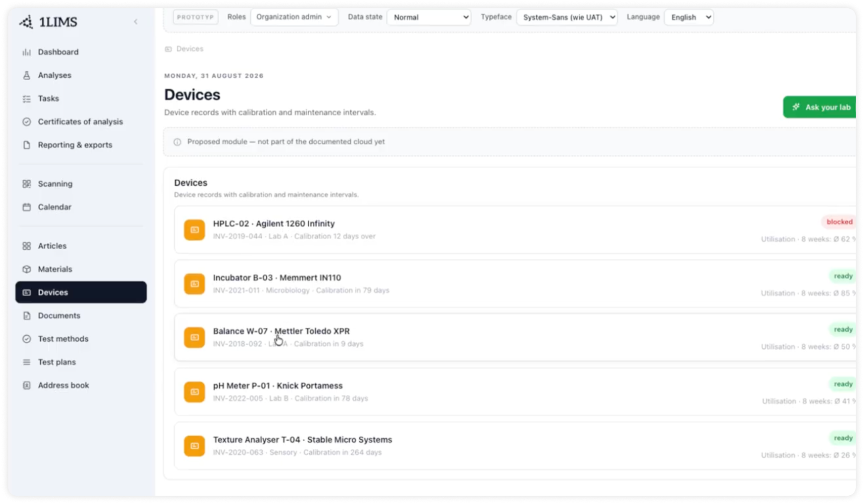Select the active Devices sidebar item
864x504 pixels.
tap(81, 292)
